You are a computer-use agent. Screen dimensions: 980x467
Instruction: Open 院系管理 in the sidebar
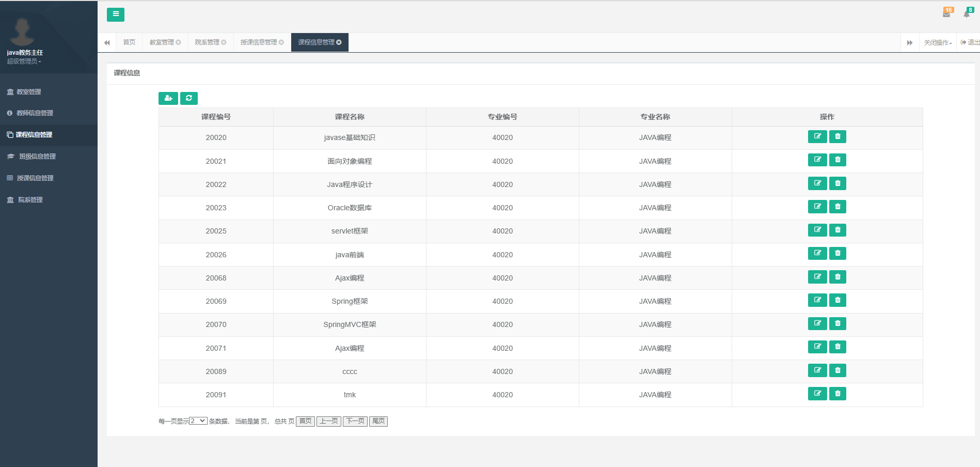click(49, 200)
